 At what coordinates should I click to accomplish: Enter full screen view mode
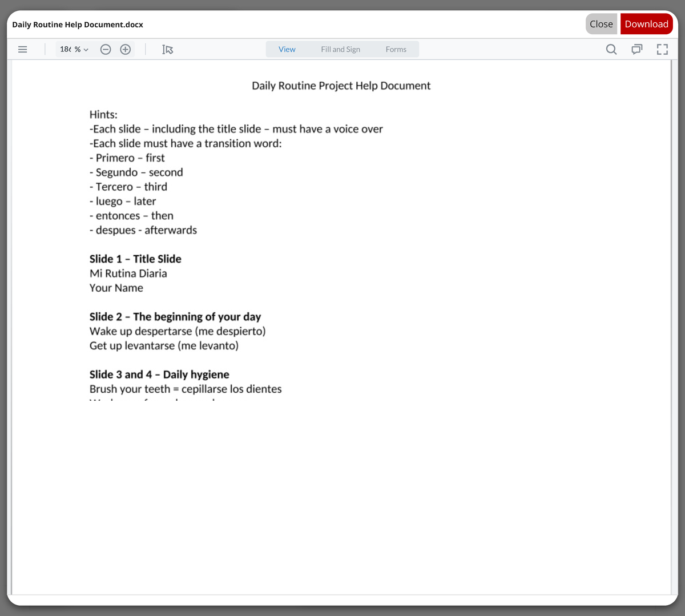(x=662, y=50)
